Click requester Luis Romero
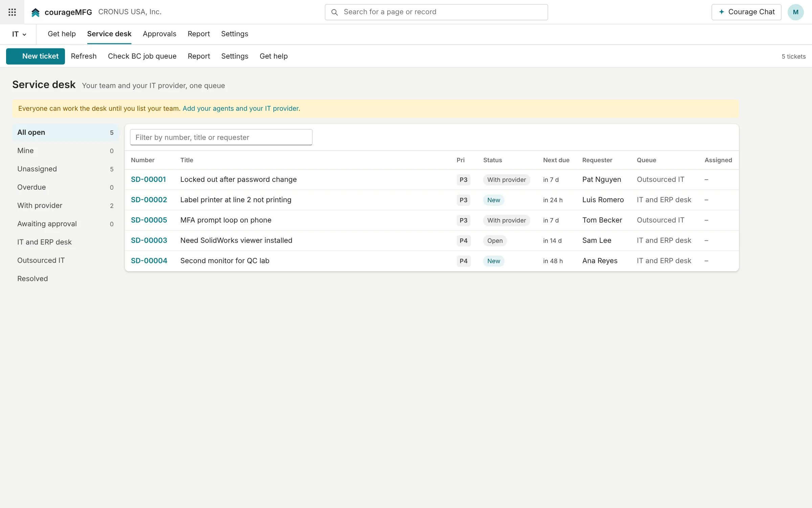The width and height of the screenshot is (812, 508). click(603, 200)
